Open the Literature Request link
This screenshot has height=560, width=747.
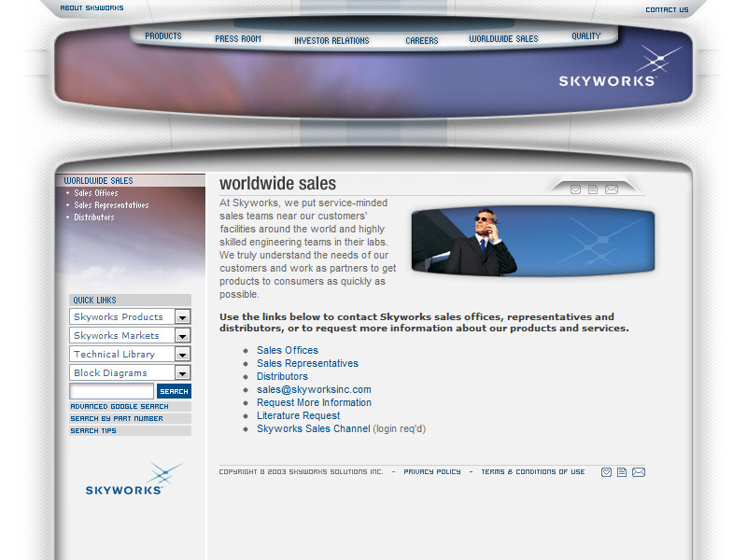298,415
